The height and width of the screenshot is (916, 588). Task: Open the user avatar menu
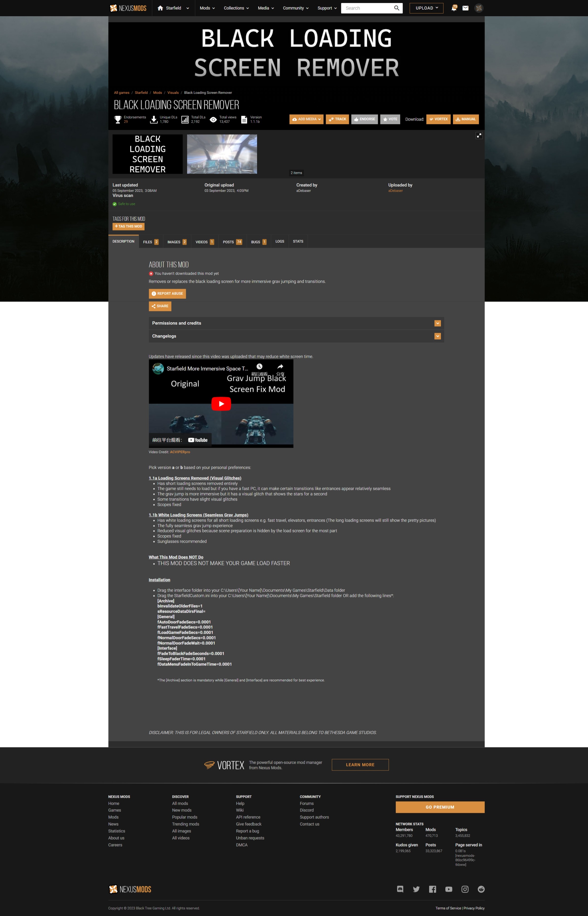click(479, 8)
